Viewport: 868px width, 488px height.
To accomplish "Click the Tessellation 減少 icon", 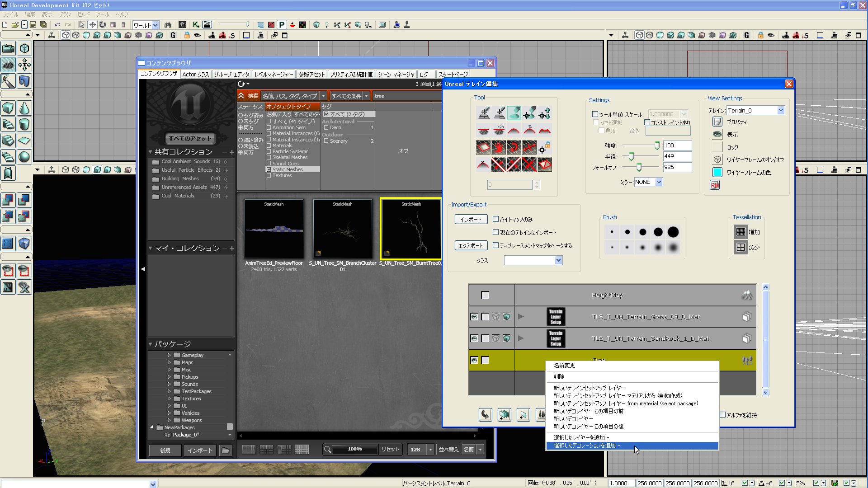I will pos(741,247).
